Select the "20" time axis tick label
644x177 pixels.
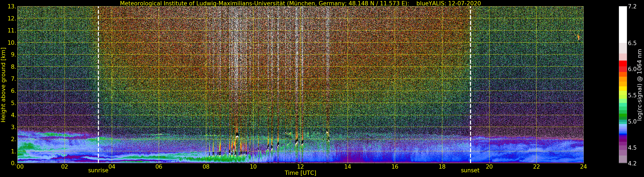pyautogui.click(x=489, y=167)
